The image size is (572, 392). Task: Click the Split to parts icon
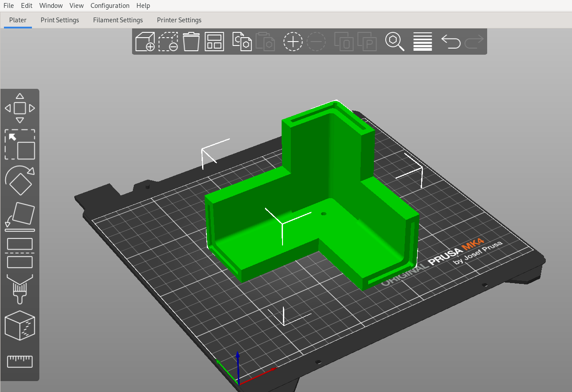point(367,42)
